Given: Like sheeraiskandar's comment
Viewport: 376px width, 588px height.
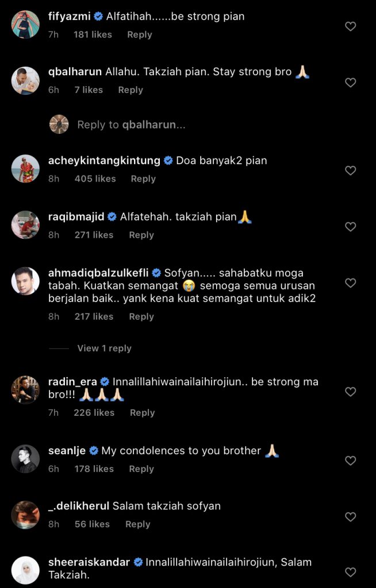Looking at the screenshot, I should coord(350,572).
